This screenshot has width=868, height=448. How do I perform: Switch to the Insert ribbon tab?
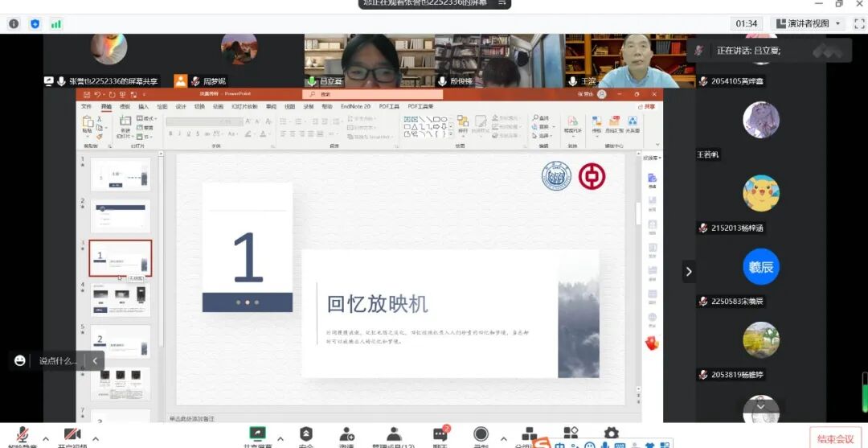(143, 106)
